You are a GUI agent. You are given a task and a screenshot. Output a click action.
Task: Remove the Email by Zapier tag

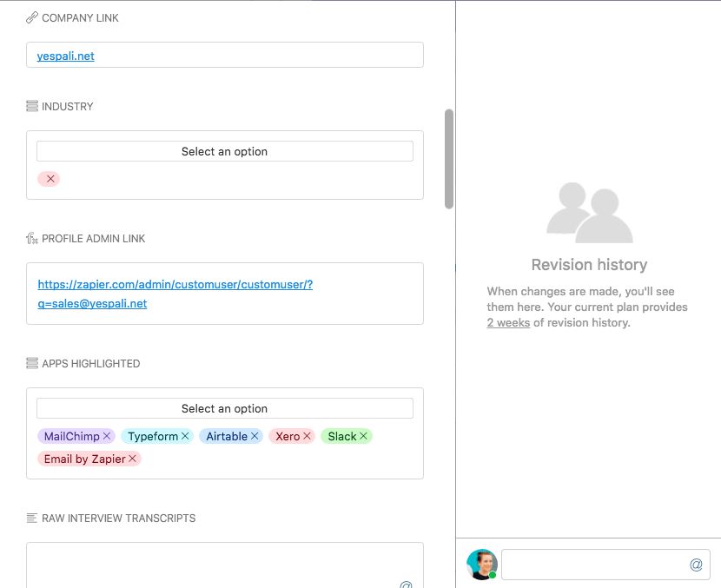pyautogui.click(x=132, y=459)
